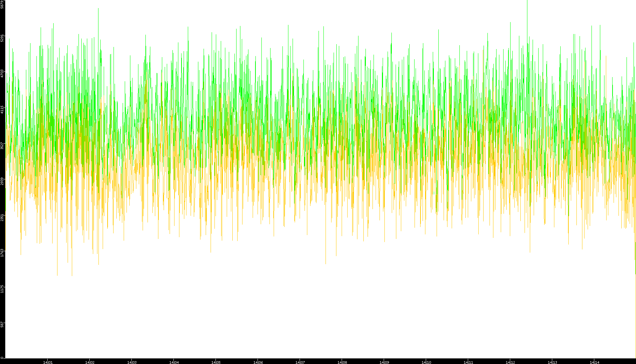Select the 14:14 x-axis time label
Image resolution: width=636 pixels, height=364 pixels.
(x=594, y=362)
